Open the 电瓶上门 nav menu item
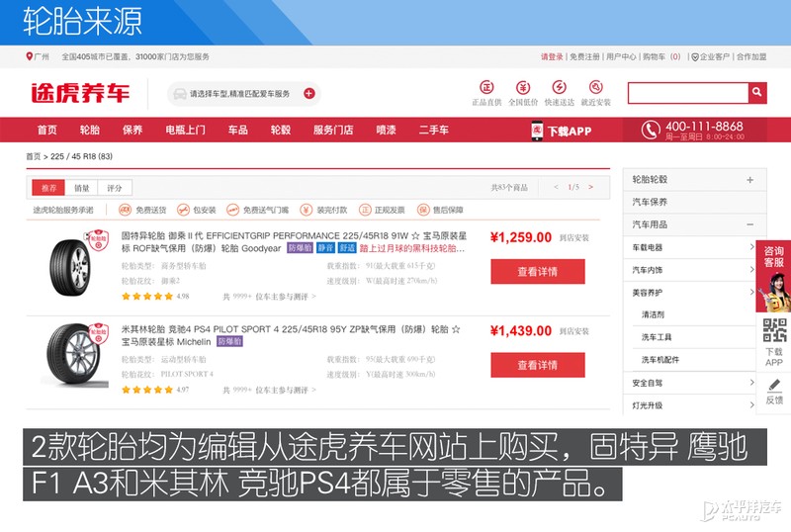The height and width of the screenshot is (532, 791). tap(185, 131)
